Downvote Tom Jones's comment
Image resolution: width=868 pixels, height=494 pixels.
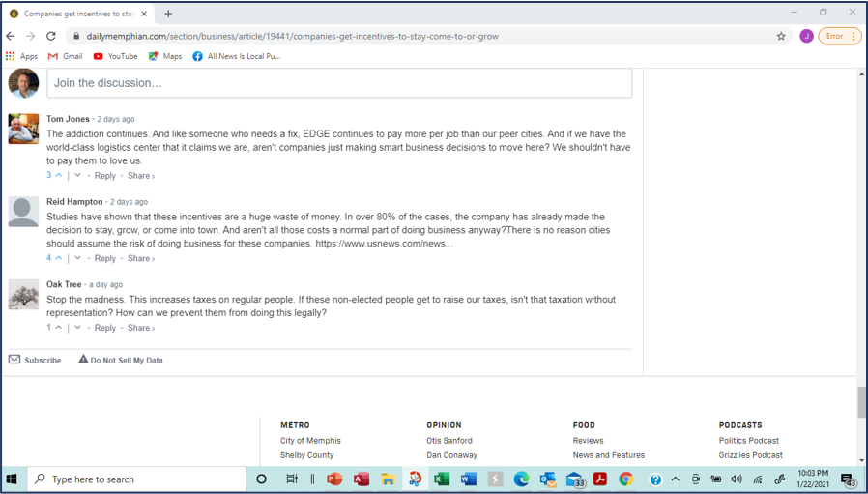click(77, 175)
